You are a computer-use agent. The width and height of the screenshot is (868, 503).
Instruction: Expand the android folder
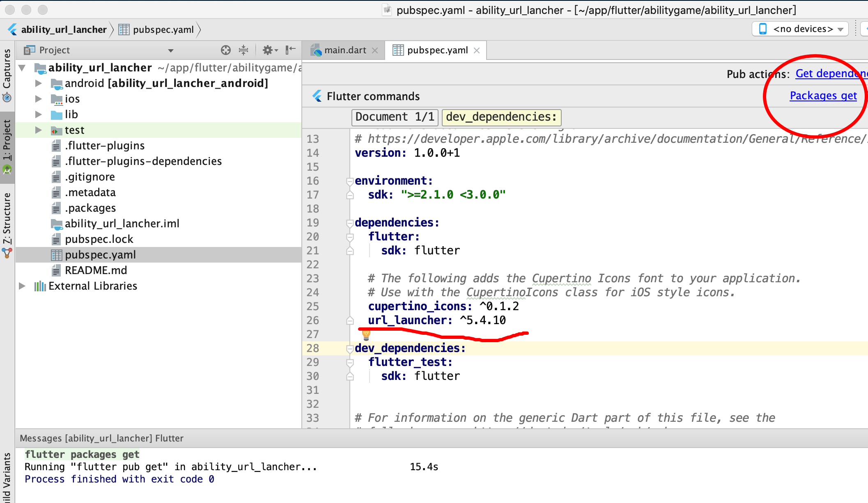coord(38,83)
